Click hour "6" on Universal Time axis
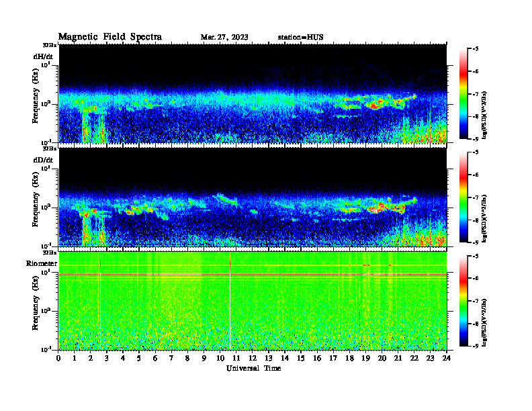 click(x=155, y=358)
